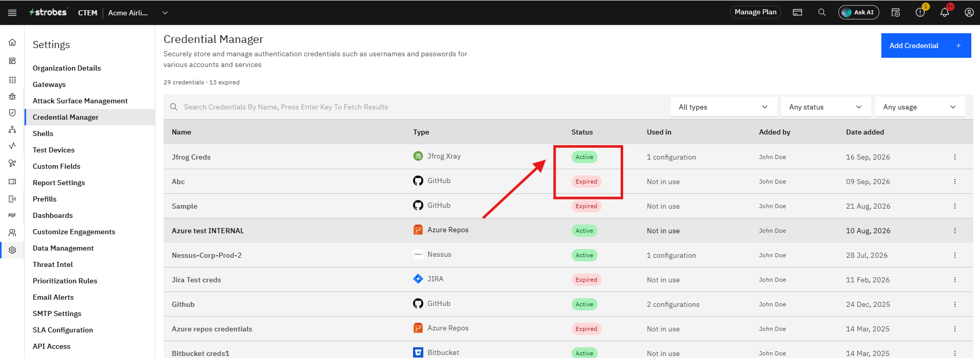Click the Nessus-Corp-Prod-2 credential name

pyautogui.click(x=207, y=255)
